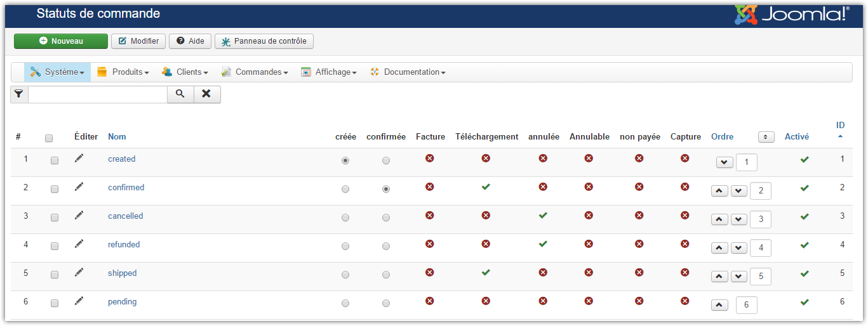Open the 'refunded' status link

click(x=124, y=244)
